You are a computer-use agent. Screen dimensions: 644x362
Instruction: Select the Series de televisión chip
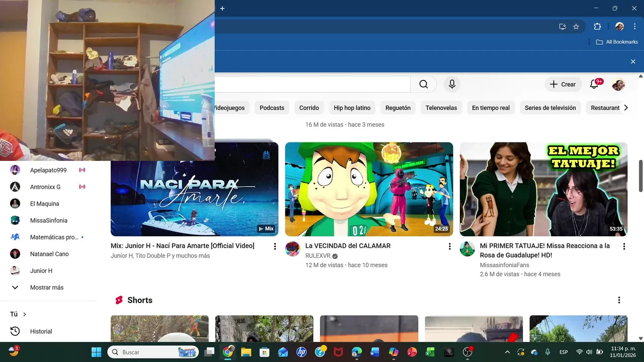[550, 108]
